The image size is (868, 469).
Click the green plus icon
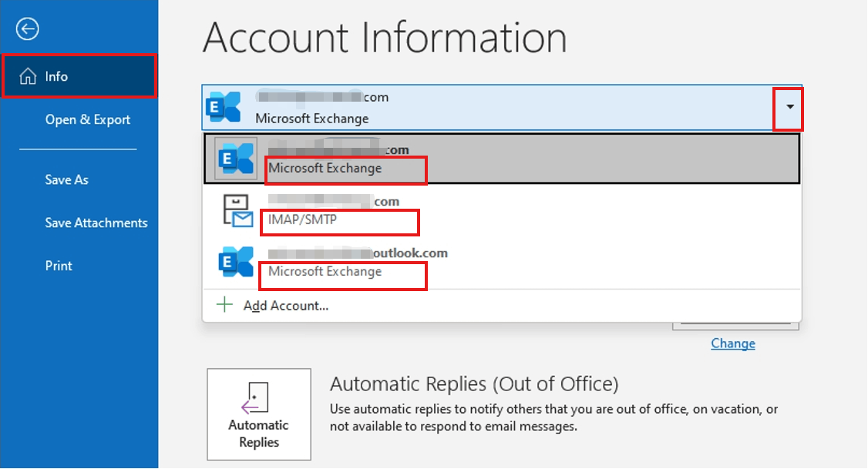pos(224,304)
